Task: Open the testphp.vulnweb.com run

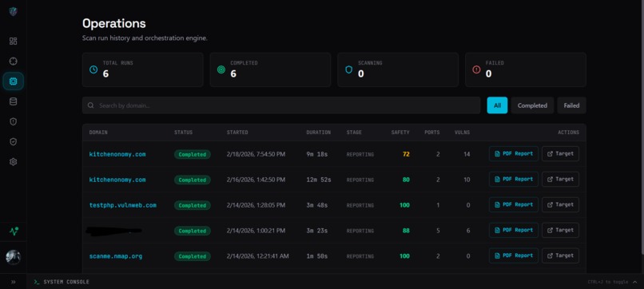Action: pos(123,205)
